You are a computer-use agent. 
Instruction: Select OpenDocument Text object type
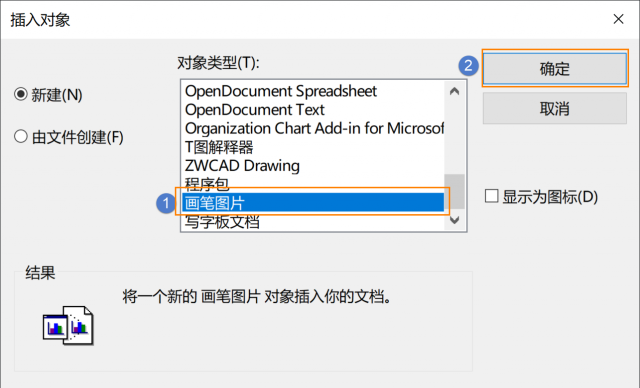click(x=313, y=110)
